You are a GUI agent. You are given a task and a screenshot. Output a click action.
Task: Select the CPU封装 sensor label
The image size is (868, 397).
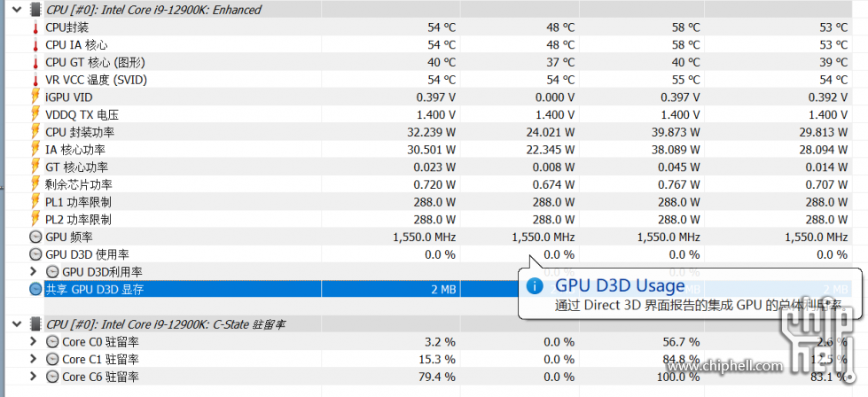tap(67, 27)
